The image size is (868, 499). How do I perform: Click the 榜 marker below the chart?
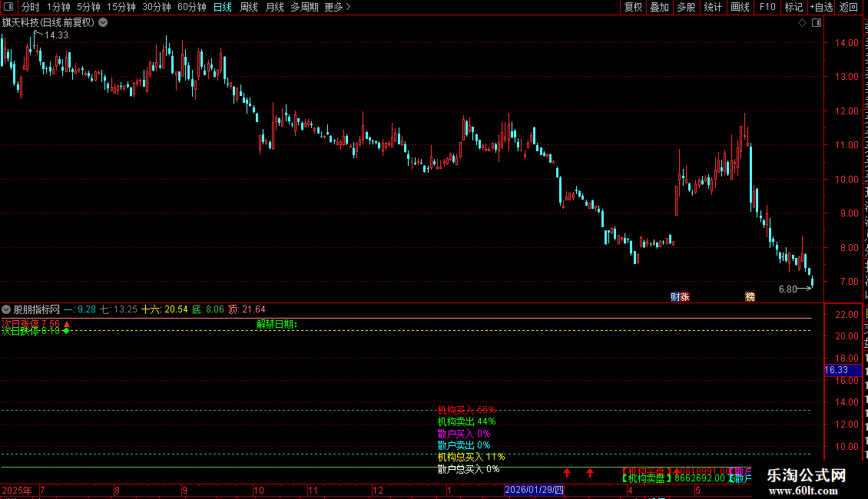point(750,297)
